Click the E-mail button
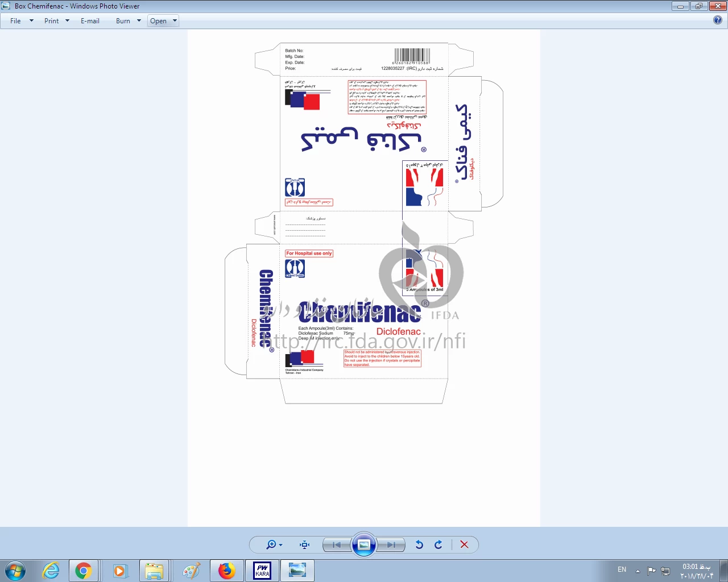 tap(90, 21)
